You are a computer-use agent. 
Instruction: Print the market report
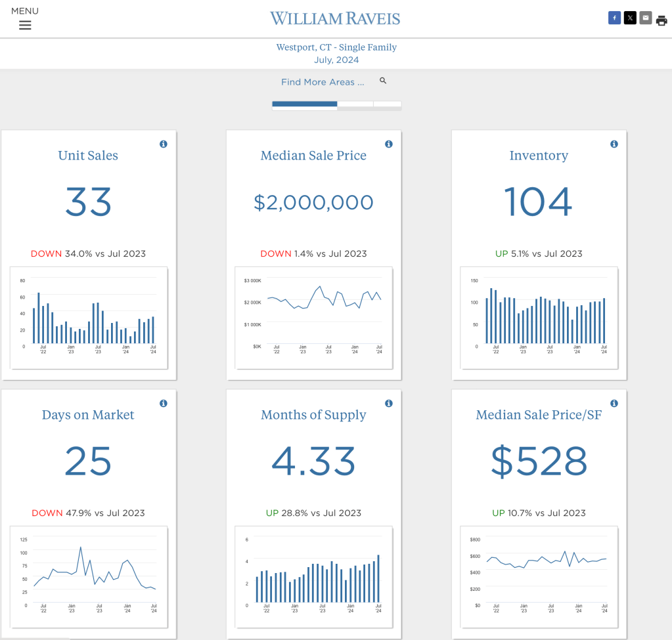coord(661,20)
